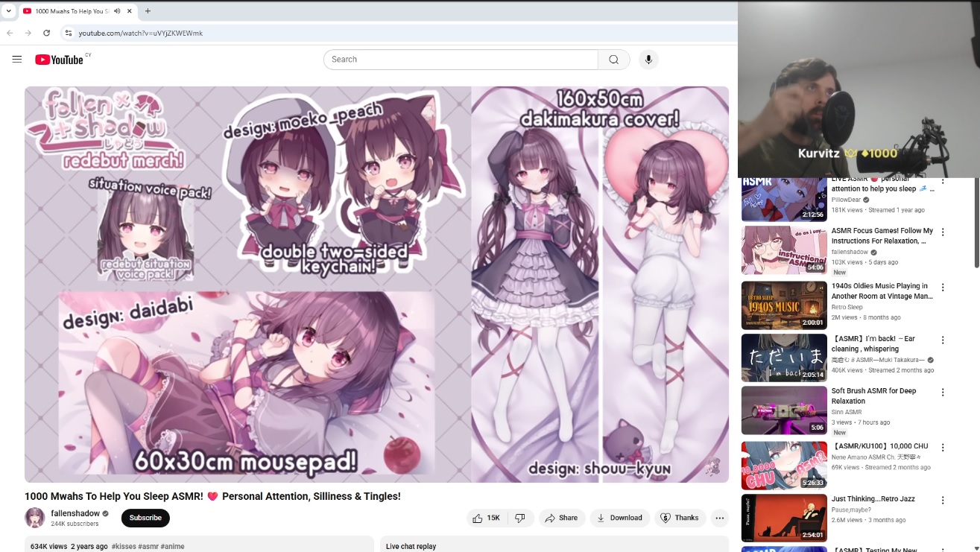
Task: Click the #anime hashtag
Action: pos(172,546)
